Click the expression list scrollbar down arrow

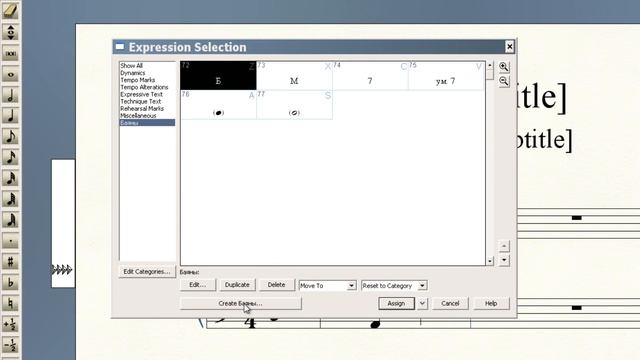click(490, 261)
